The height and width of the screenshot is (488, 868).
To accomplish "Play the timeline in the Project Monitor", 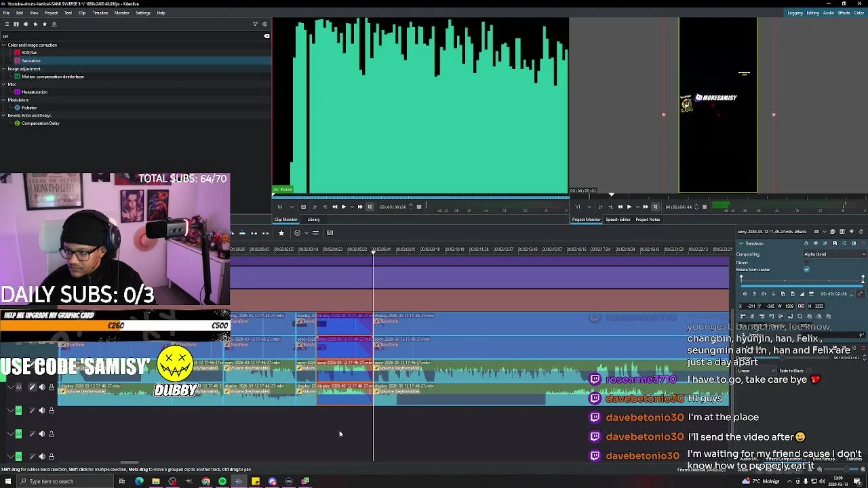I will (x=629, y=207).
